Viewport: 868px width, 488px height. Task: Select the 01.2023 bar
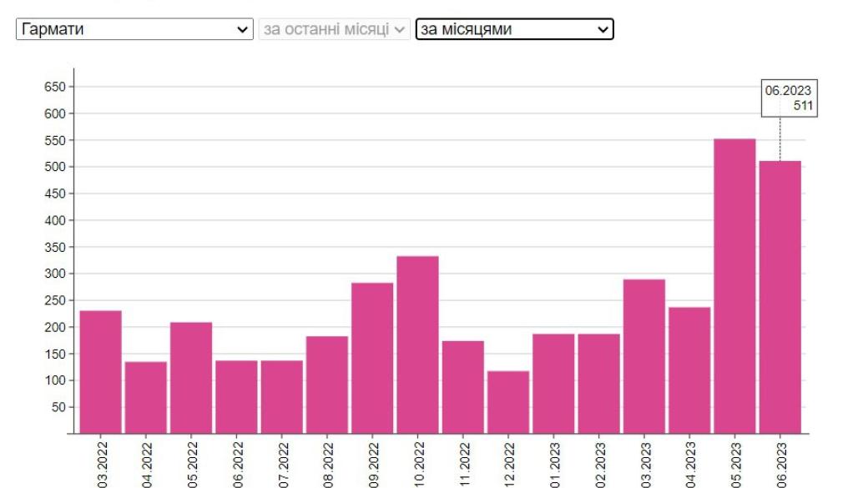pyautogui.click(x=553, y=384)
